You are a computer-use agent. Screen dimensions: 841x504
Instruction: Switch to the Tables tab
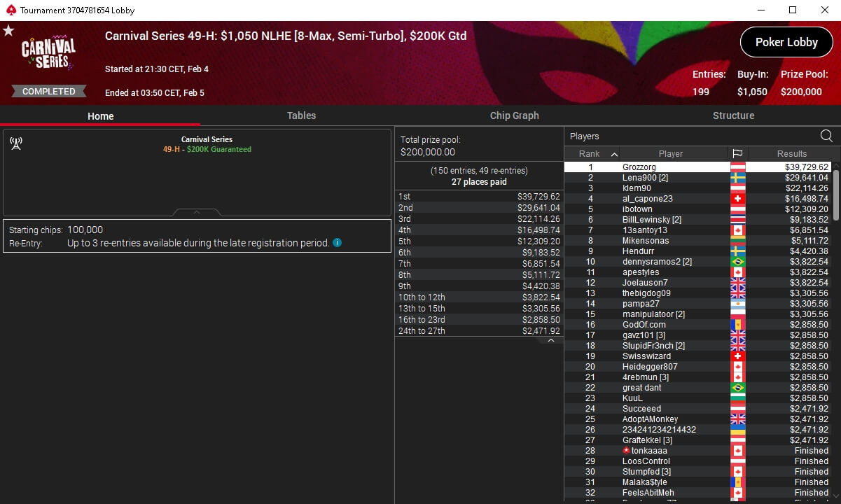[x=301, y=115]
